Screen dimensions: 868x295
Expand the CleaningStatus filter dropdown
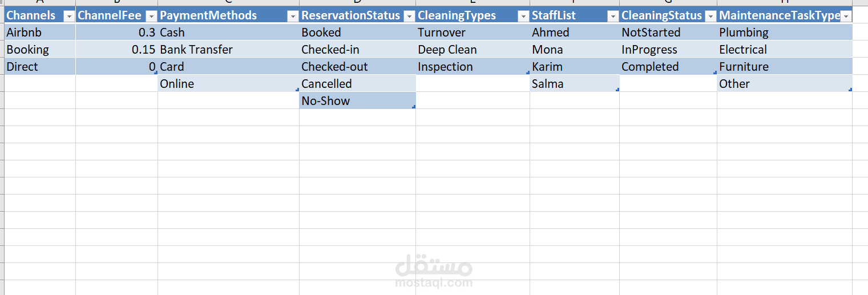coord(710,17)
